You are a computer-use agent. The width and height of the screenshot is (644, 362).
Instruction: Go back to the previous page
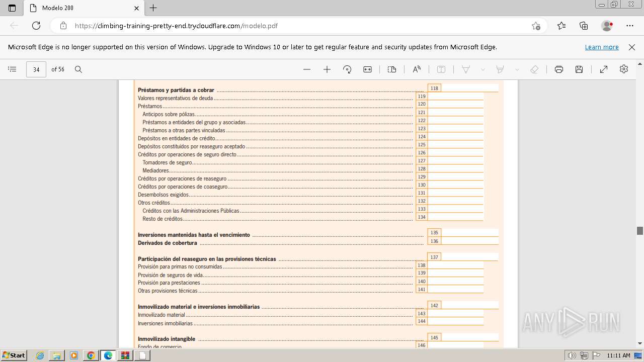click(14, 26)
